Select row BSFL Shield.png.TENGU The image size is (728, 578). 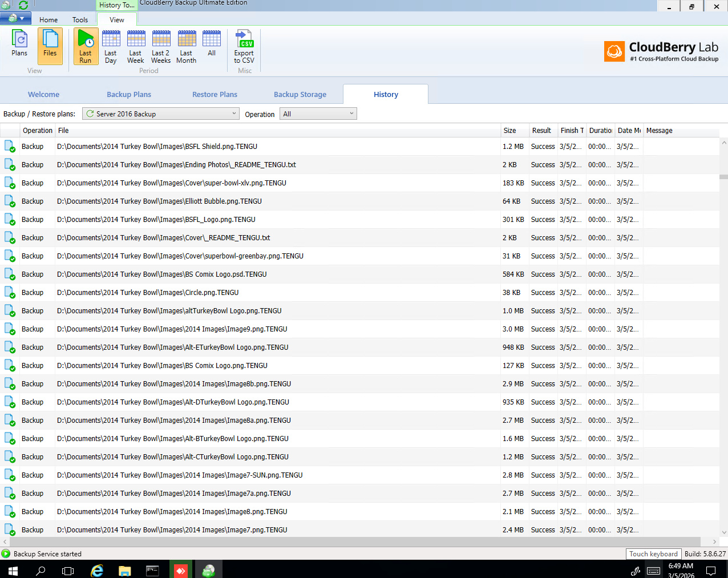pyautogui.click(x=359, y=147)
